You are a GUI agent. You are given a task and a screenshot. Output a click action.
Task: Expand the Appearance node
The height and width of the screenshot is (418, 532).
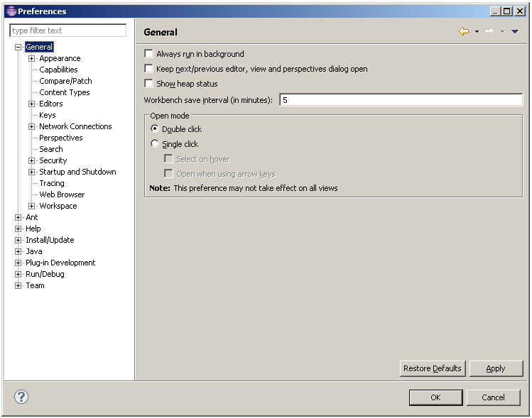click(x=31, y=58)
